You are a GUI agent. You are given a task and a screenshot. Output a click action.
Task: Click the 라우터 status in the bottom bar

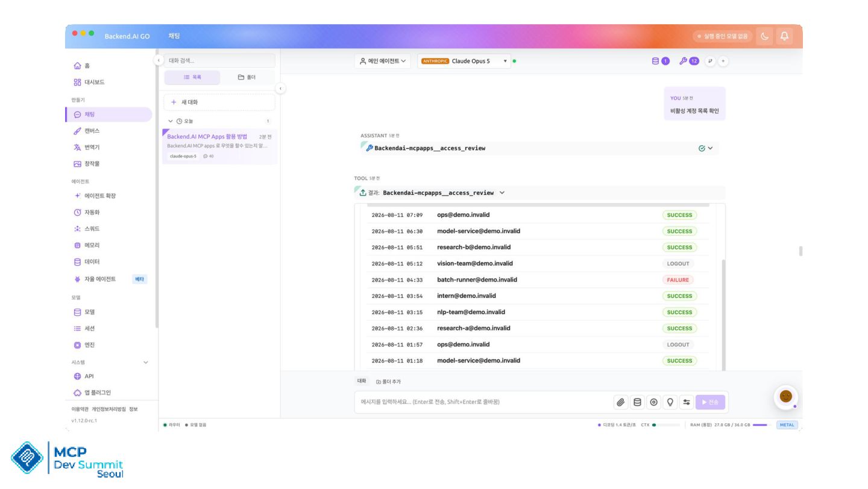pos(171,425)
